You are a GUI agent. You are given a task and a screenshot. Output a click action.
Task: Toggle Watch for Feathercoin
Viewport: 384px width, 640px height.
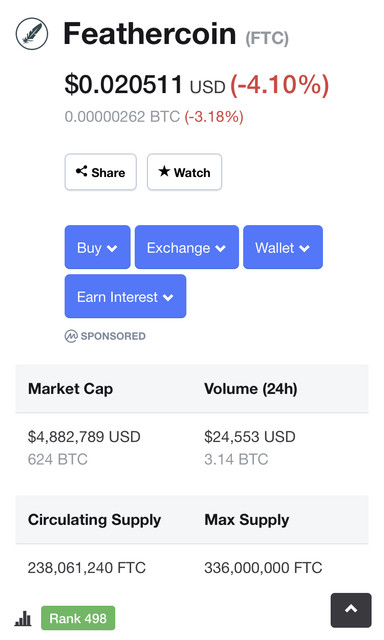tap(184, 172)
